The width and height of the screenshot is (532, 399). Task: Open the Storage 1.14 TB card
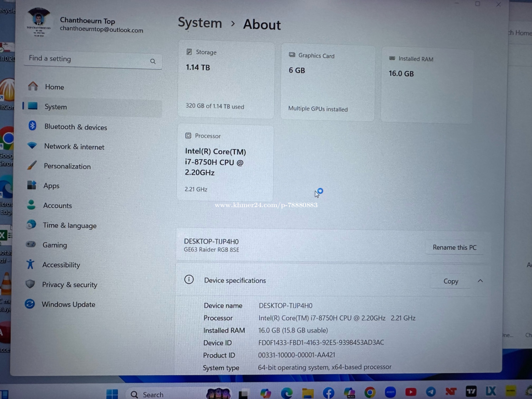pyautogui.click(x=226, y=80)
